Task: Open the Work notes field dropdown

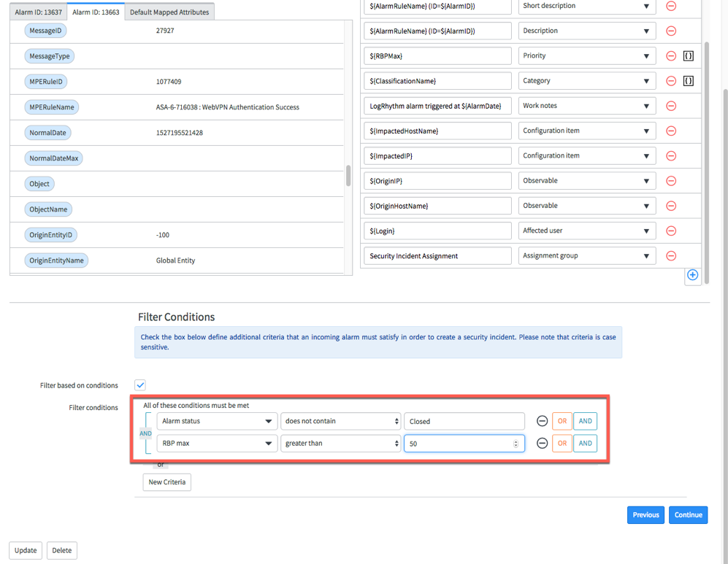Action: pyautogui.click(x=587, y=107)
